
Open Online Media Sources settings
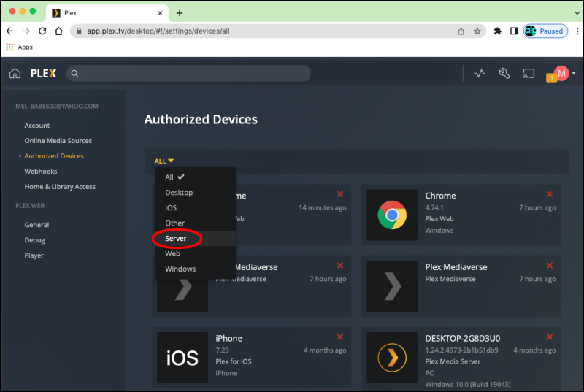(58, 141)
